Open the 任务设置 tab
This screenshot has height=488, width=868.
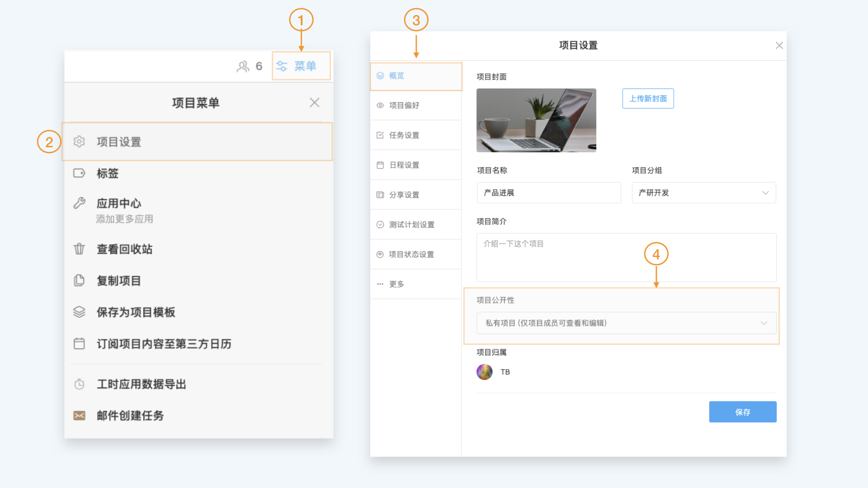(x=416, y=135)
